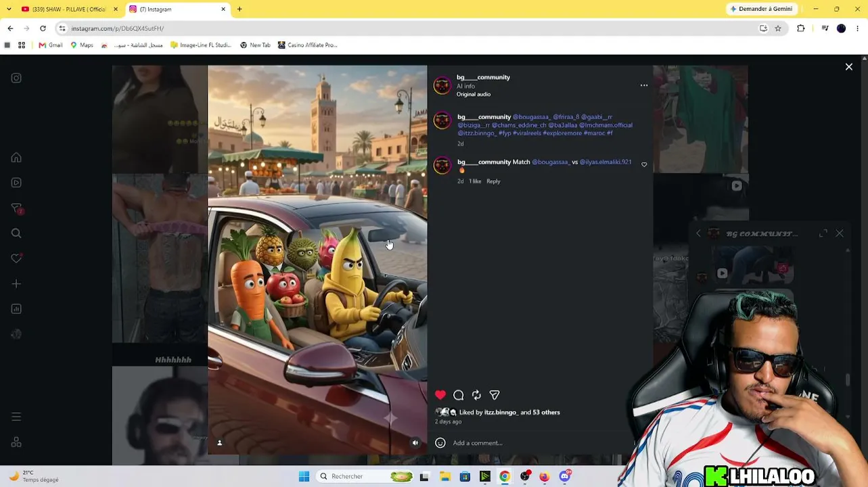Open the New Tab bookmark
Screen dimensions: 868x487
click(255, 45)
